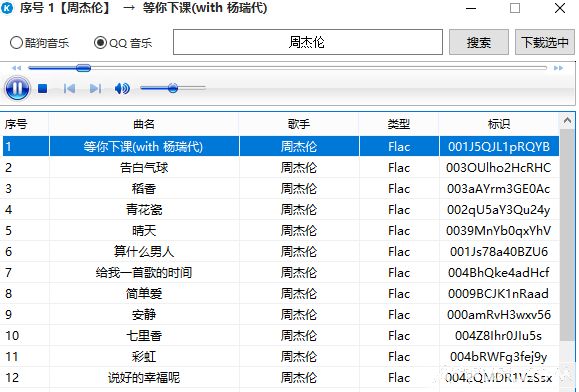Click identifier 000amRvH3wxv56
This screenshot has width=579, height=392.
coord(499,315)
